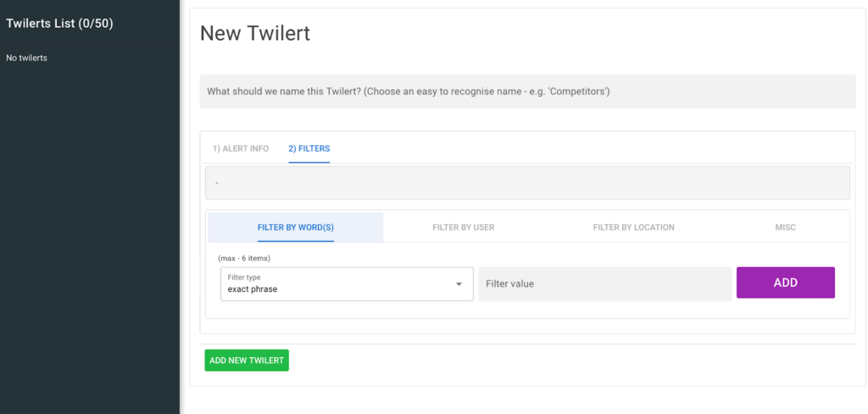Click the 'No twilerts' sidebar message
Image resolution: width=868 pixels, height=414 pixels.
point(26,58)
